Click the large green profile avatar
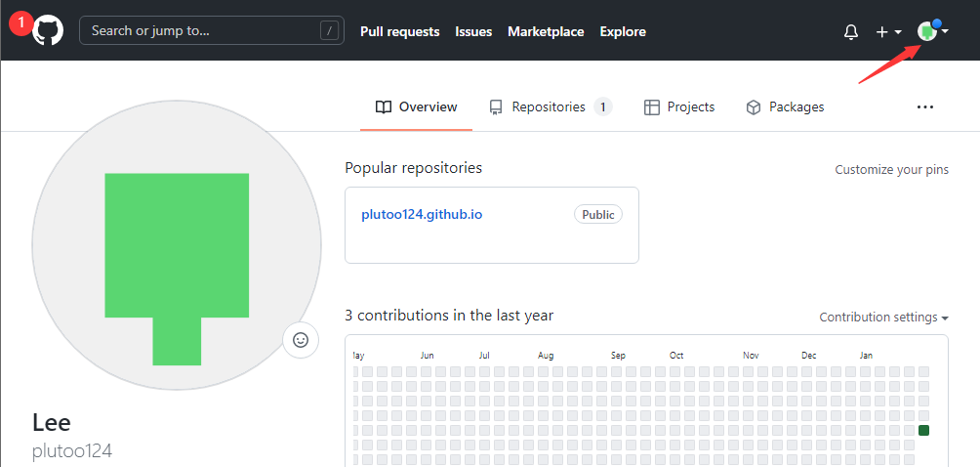Image resolution: width=980 pixels, height=467 pixels. 177,245
